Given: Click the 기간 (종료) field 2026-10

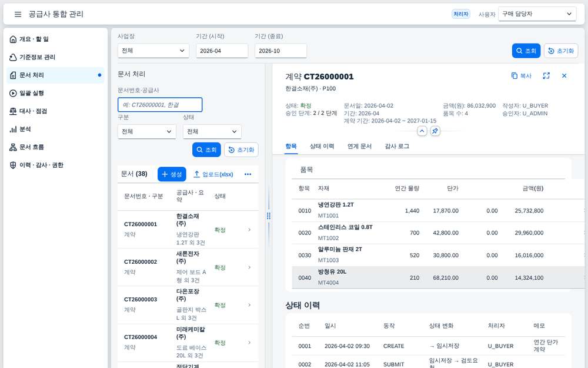Looking at the screenshot, I should point(280,51).
